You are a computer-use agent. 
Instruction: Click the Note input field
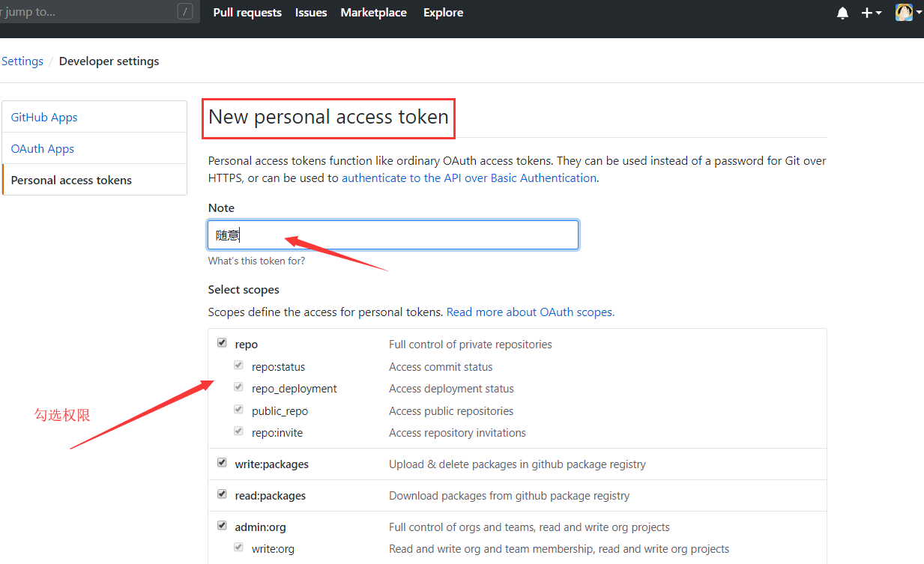click(x=393, y=234)
